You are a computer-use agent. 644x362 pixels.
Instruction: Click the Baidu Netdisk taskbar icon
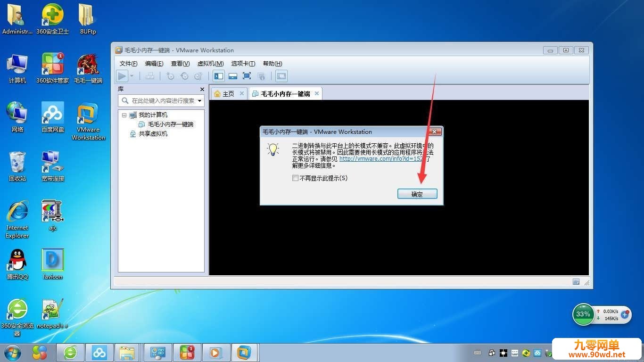click(x=99, y=353)
